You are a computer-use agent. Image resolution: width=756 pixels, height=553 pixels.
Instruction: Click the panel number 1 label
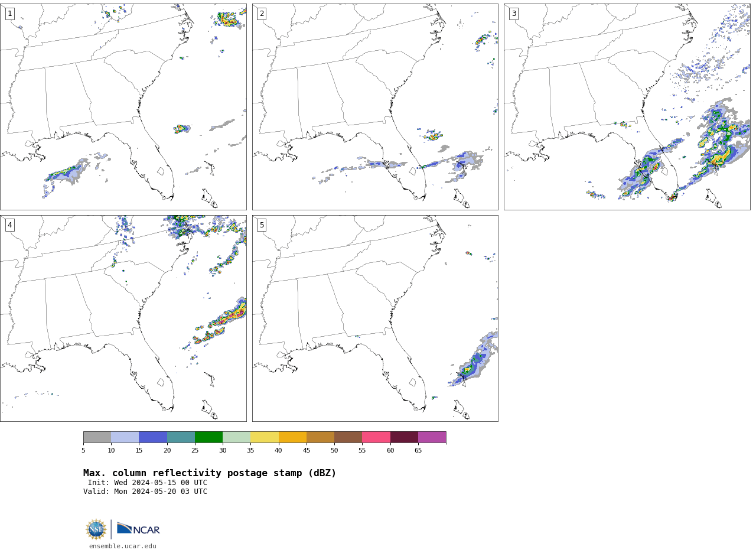point(9,14)
